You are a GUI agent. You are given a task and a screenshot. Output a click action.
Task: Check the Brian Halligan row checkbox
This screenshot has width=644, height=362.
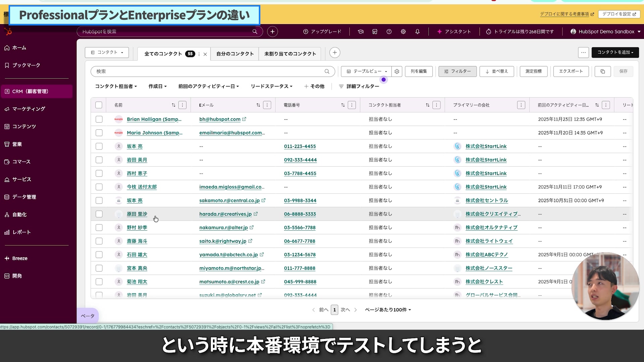99,119
